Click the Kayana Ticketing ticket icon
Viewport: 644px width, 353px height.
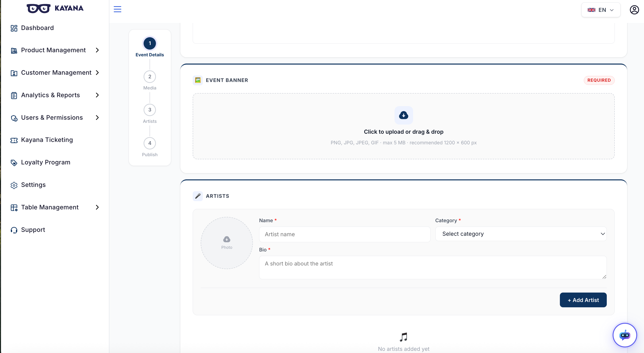[x=14, y=140]
